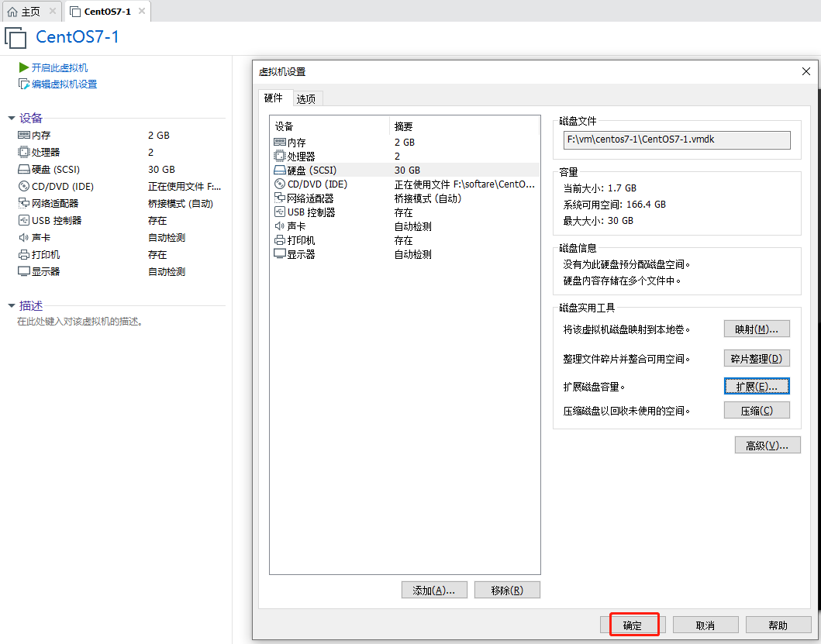Select the 内存 icon in the dialog's device list

[x=280, y=143]
